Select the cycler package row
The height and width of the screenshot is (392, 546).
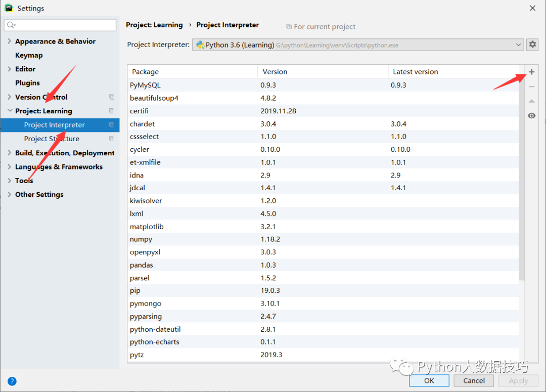(323, 149)
